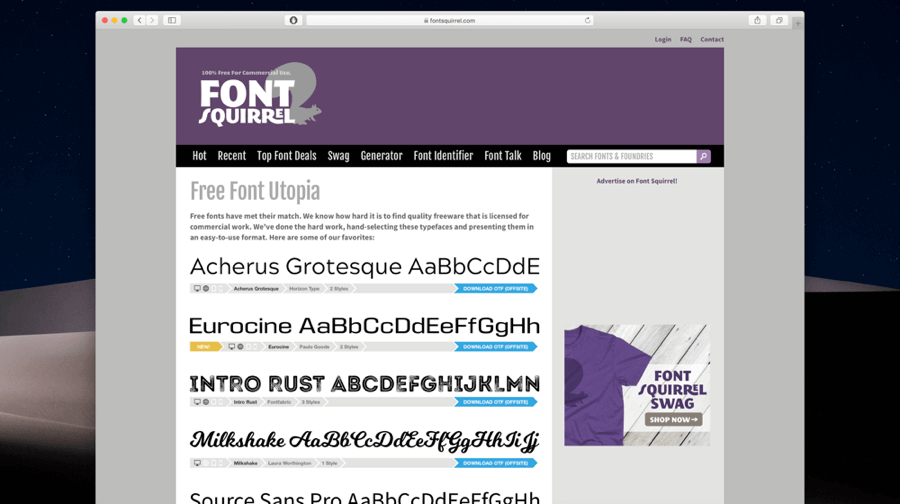Download Milkshake OTF offsite

495,463
